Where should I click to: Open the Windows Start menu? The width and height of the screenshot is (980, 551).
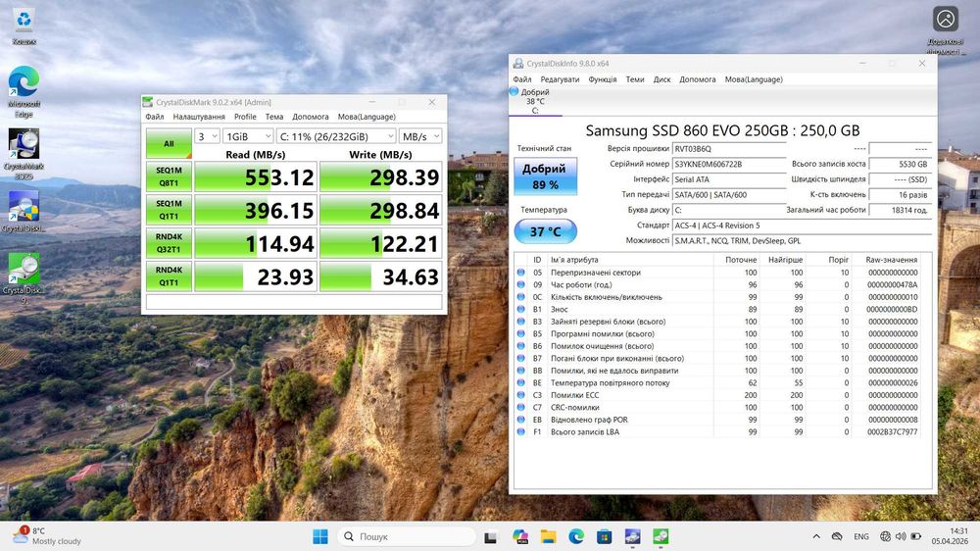(320, 536)
